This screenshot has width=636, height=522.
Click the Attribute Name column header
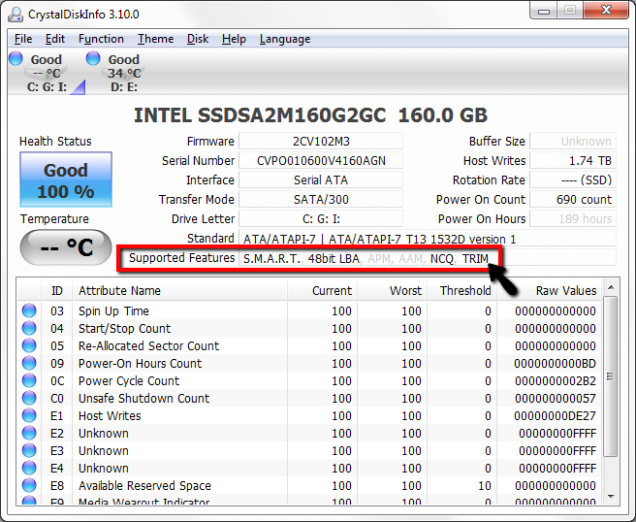tap(180, 290)
